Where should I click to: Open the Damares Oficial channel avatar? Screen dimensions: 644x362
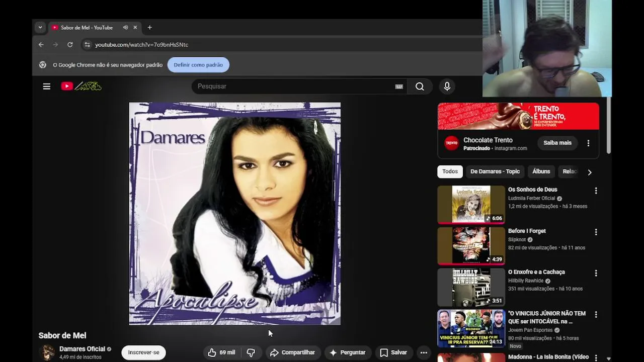tap(47, 352)
